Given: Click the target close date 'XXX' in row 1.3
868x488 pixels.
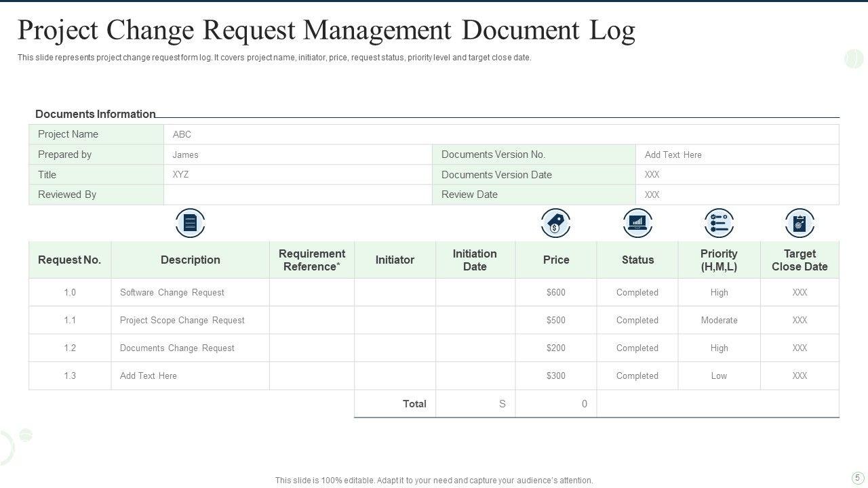Looking at the screenshot, I should (x=800, y=375).
